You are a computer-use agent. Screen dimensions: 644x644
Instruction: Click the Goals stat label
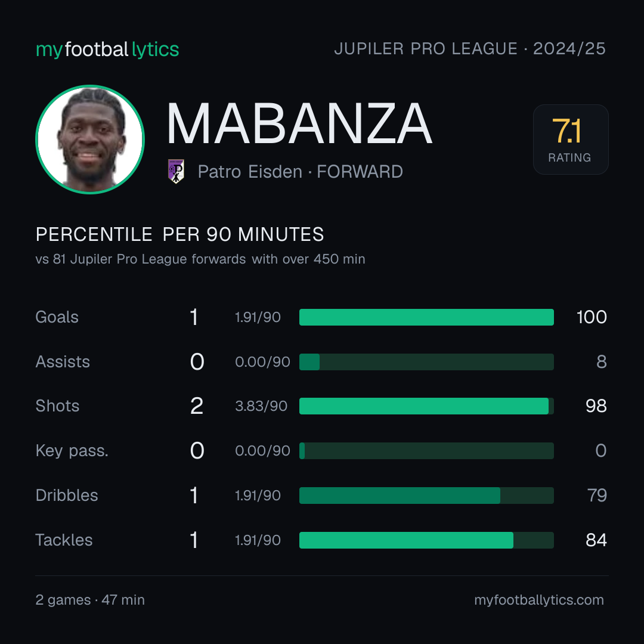[x=57, y=317]
